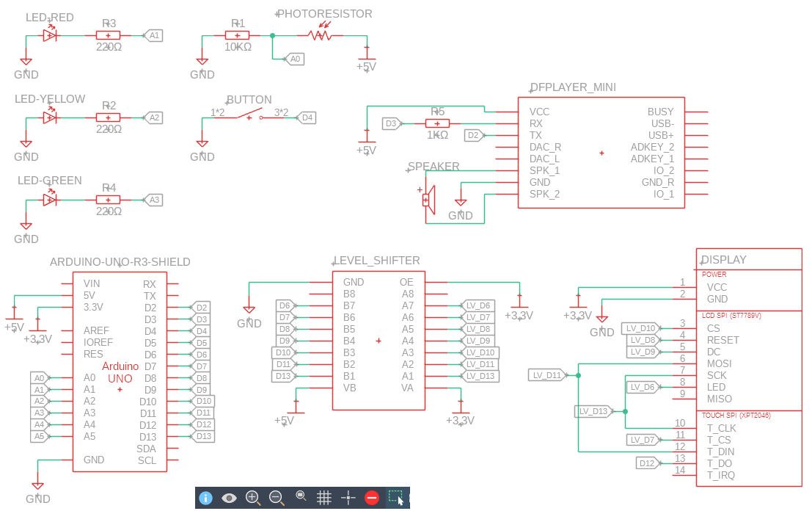The image size is (812, 511).
Task: Click the D3 net label before R5
Action: tap(392, 123)
